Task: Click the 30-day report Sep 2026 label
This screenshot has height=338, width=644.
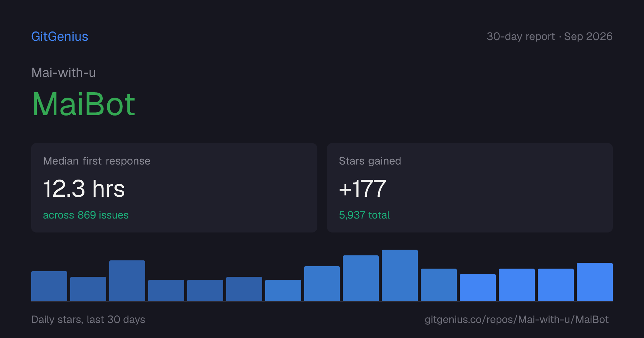Action: coord(550,36)
